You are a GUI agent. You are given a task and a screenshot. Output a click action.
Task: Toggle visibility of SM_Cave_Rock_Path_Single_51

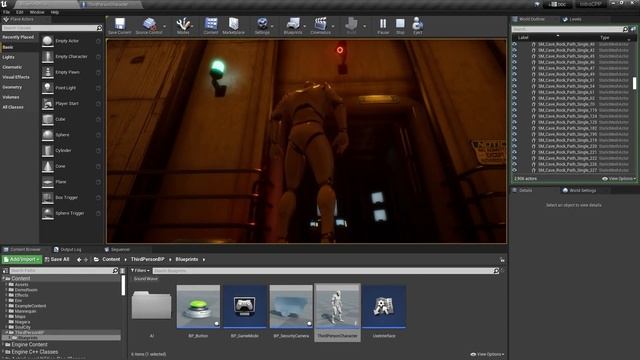tap(515, 80)
